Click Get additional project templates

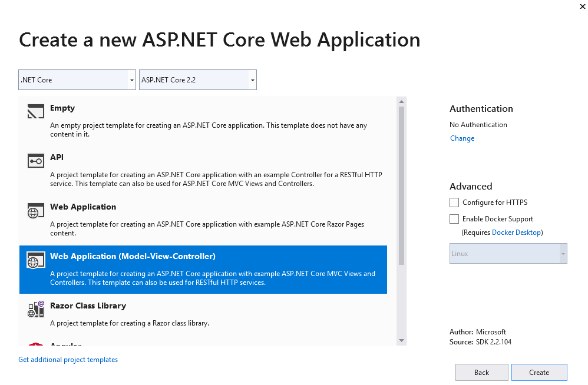click(68, 359)
